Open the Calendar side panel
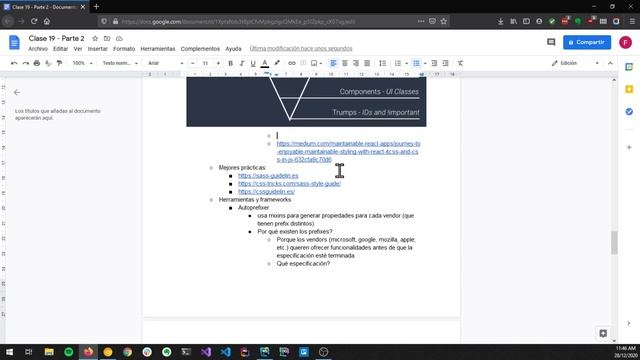Image resolution: width=640 pixels, height=360 pixels. 629,67
